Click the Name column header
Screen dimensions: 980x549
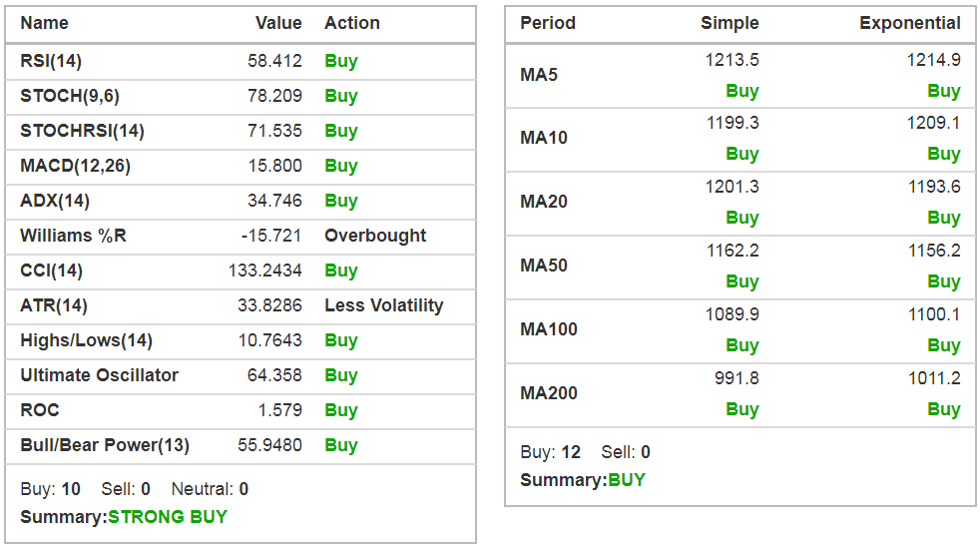point(44,23)
